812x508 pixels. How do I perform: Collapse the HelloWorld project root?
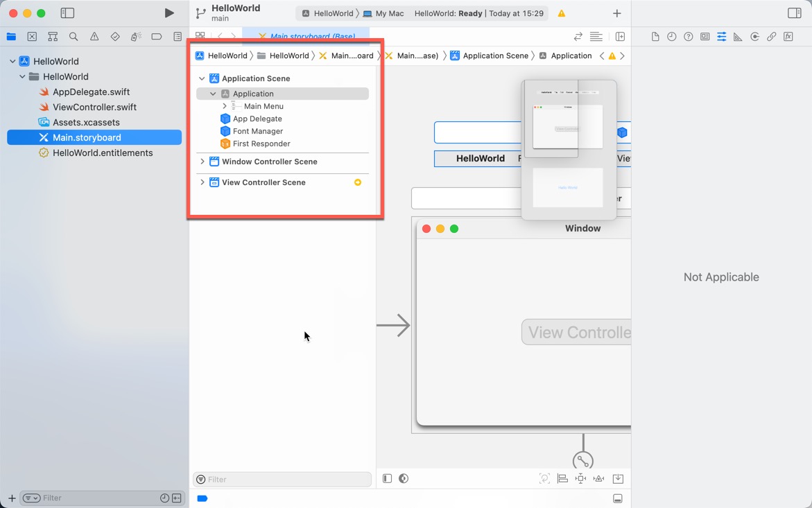coord(12,61)
